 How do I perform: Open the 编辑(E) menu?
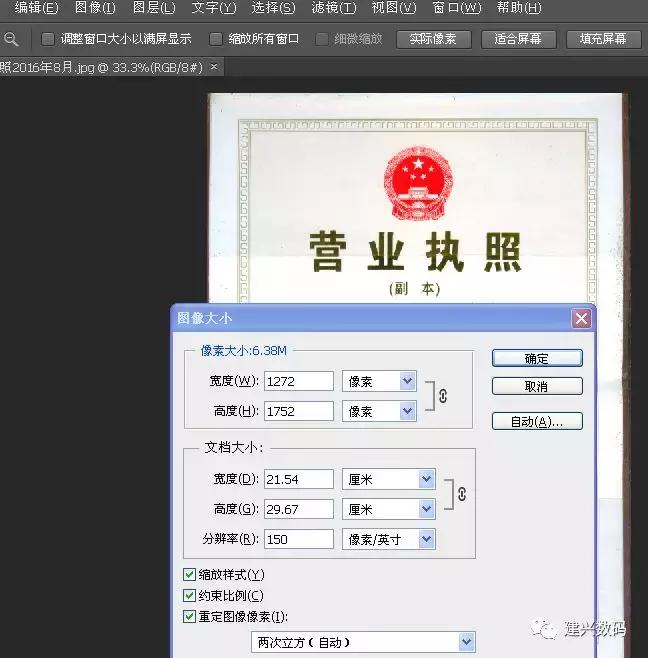coord(37,8)
